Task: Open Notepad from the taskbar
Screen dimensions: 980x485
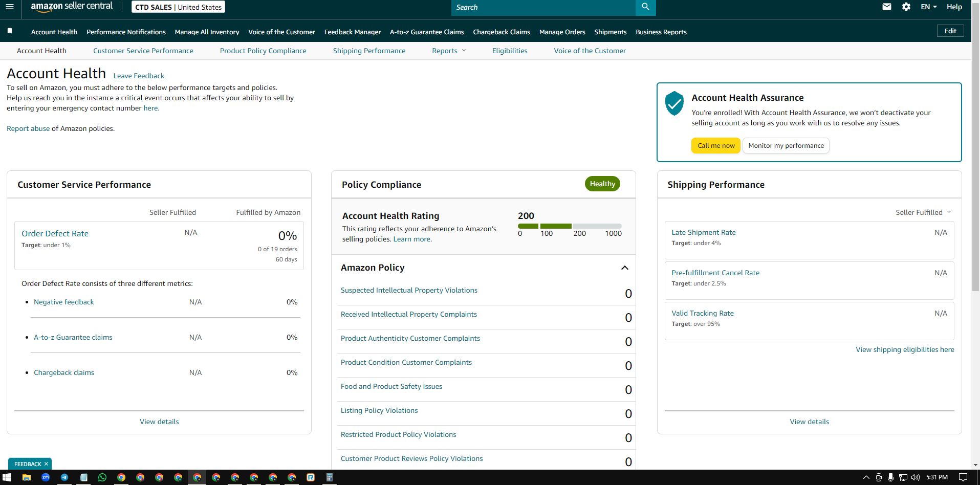Action: [x=83, y=477]
